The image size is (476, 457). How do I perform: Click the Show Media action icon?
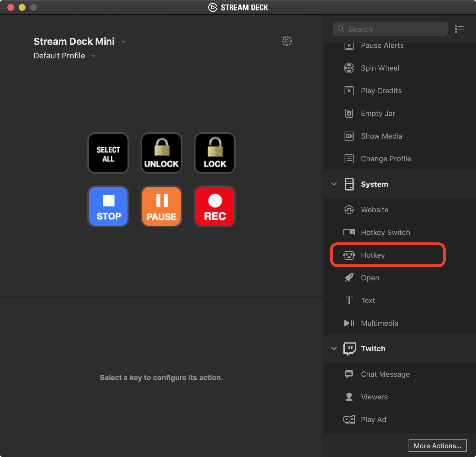349,136
